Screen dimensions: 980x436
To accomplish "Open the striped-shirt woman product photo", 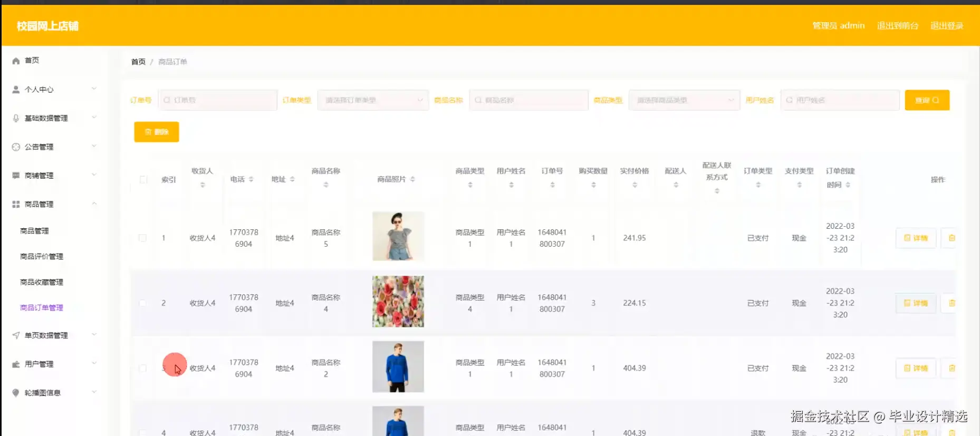I will pos(398,236).
